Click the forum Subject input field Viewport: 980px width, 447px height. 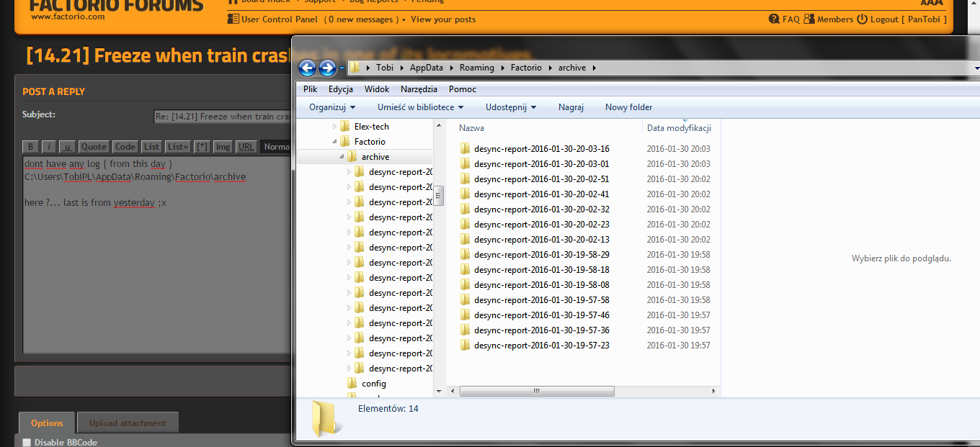point(223,117)
